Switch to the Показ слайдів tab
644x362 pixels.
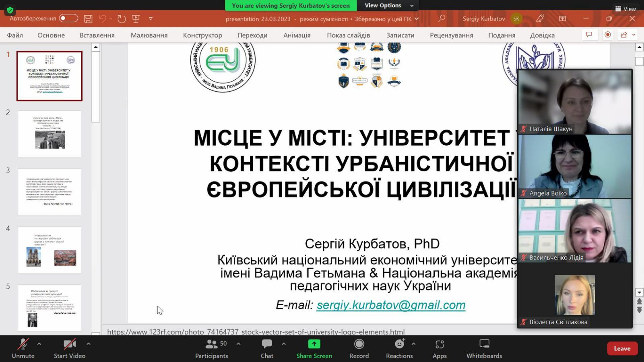point(348,35)
